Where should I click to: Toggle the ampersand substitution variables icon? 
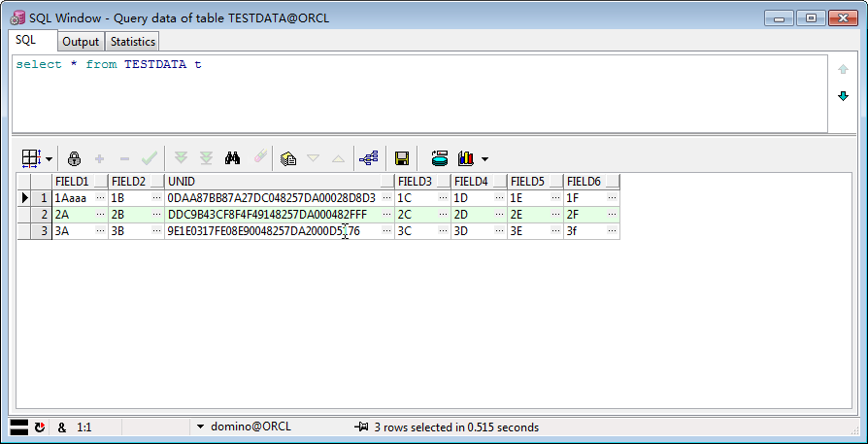click(x=61, y=427)
